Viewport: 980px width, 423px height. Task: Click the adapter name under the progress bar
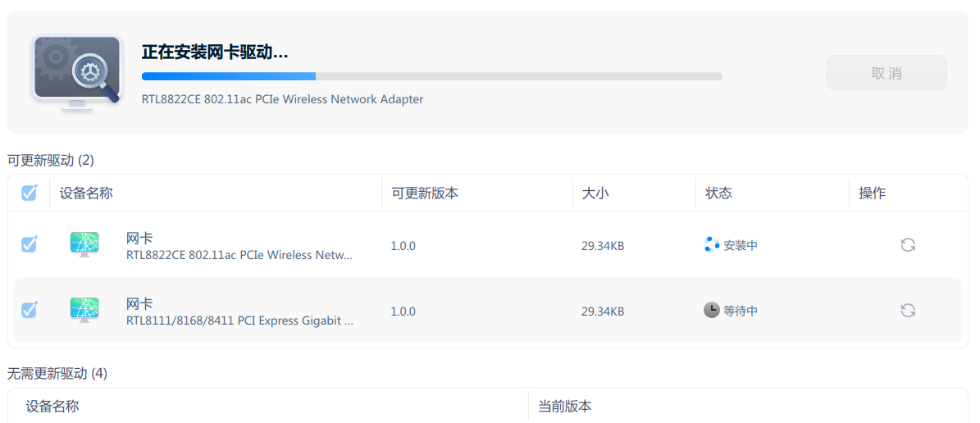tap(282, 99)
